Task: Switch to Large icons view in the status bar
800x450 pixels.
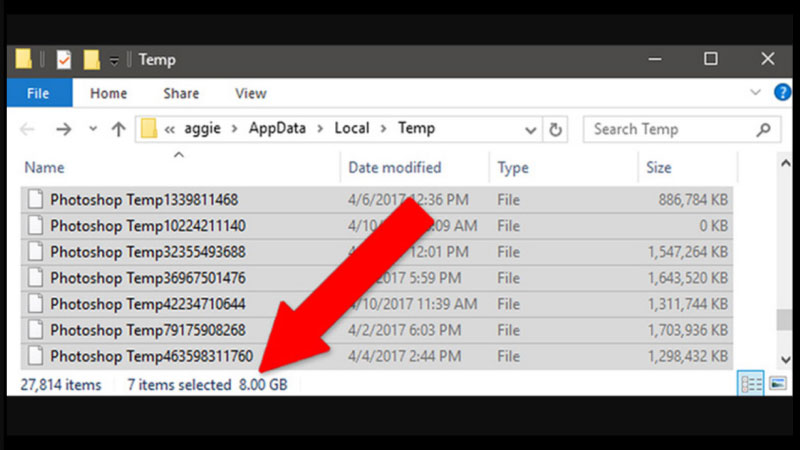Action: point(778,384)
